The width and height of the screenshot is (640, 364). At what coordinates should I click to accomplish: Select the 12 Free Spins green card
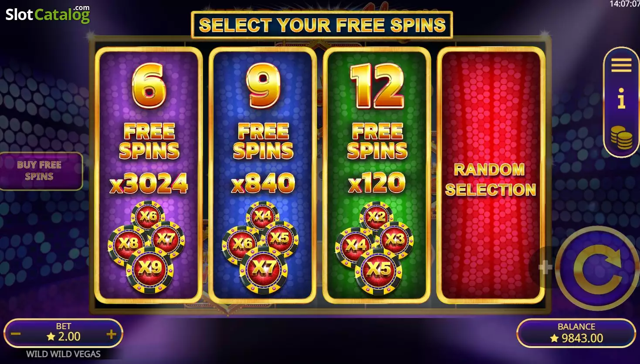(x=377, y=175)
